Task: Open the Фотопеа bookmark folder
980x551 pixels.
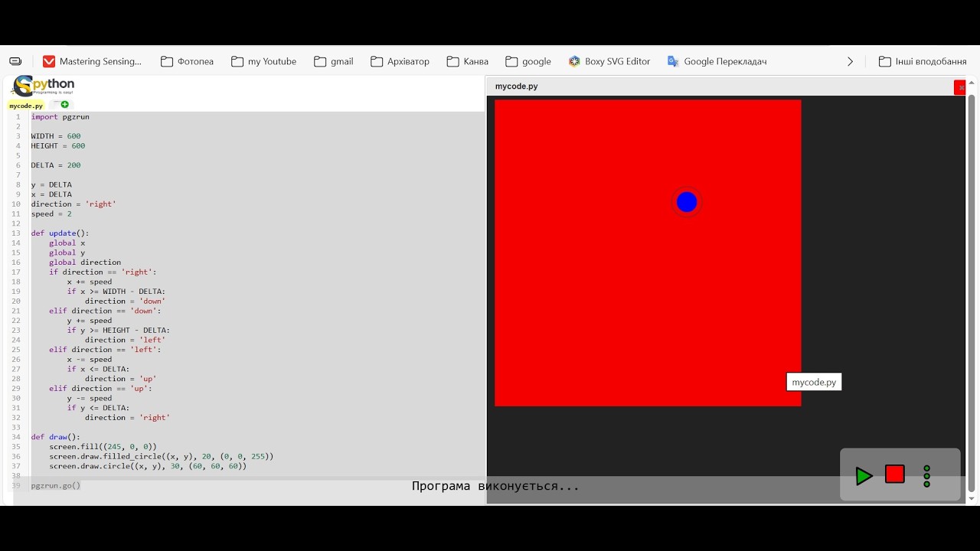Action: pyautogui.click(x=188, y=61)
